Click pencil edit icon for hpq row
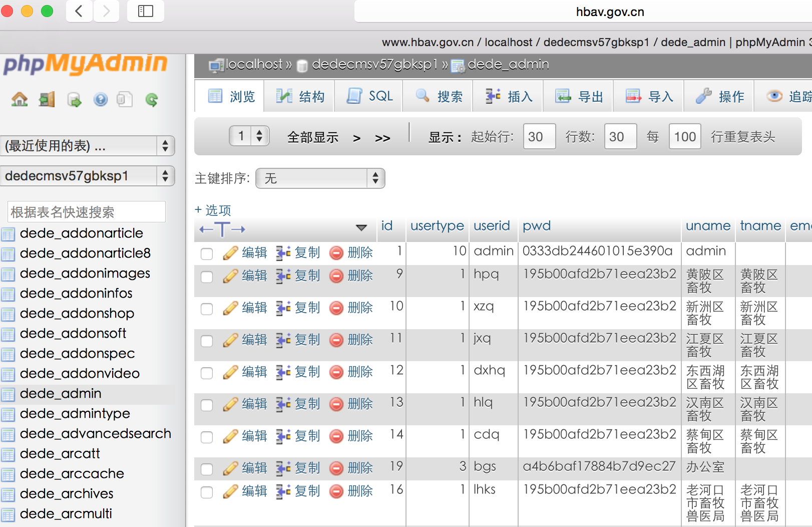The image size is (812, 527). click(x=230, y=276)
